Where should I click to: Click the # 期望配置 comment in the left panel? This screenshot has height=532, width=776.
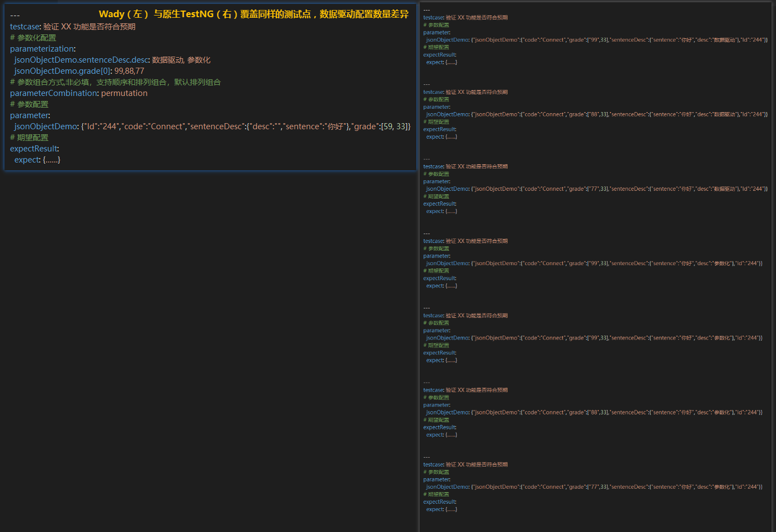[29, 138]
